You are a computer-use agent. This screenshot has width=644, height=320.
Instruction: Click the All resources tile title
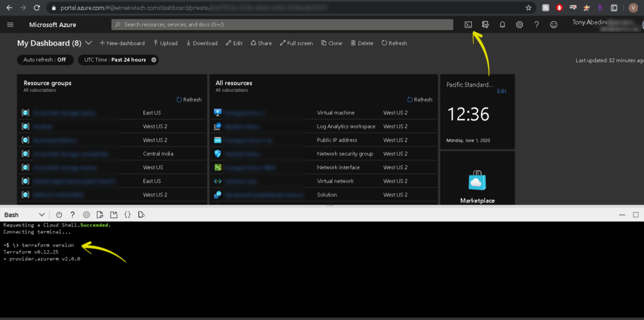click(x=234, y=83)
